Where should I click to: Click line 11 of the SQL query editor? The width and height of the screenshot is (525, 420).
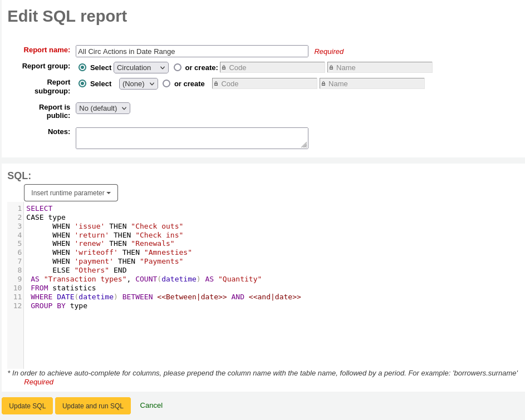tap(166, 297)
